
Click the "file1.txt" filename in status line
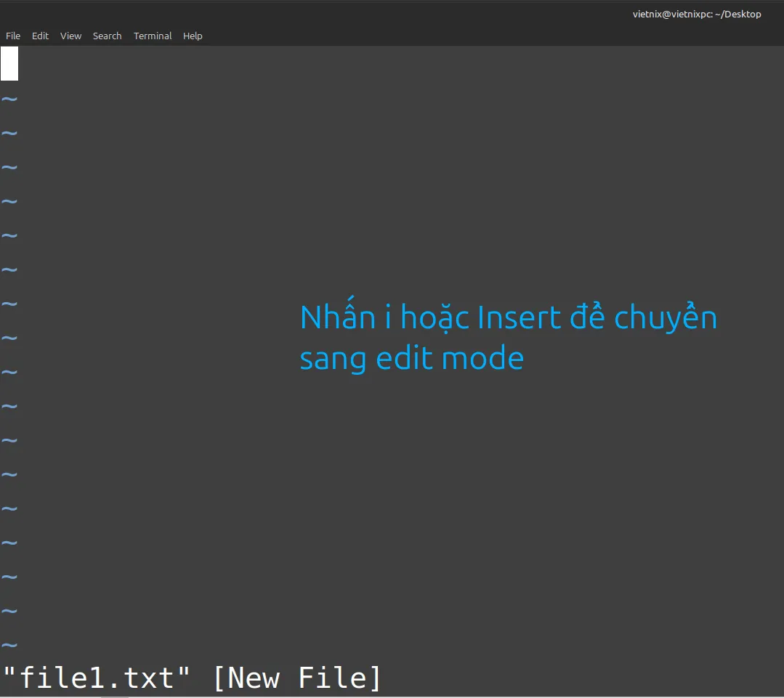coord(97,678)
